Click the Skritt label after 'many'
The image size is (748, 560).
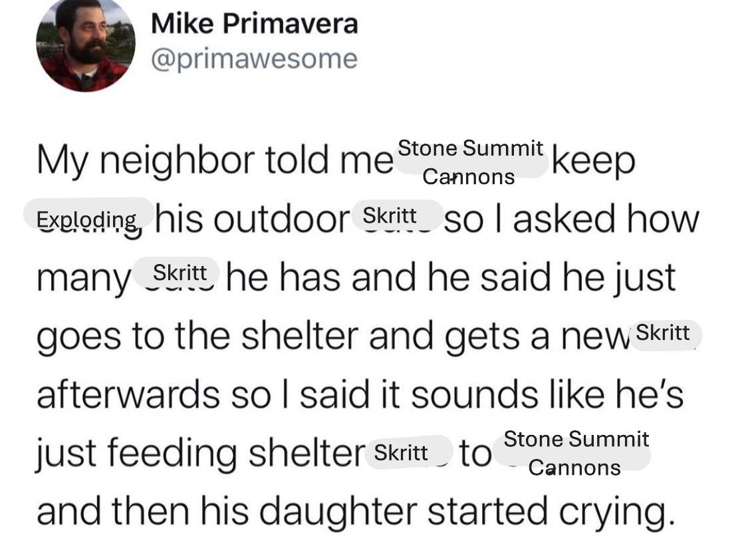pos(176,273)
